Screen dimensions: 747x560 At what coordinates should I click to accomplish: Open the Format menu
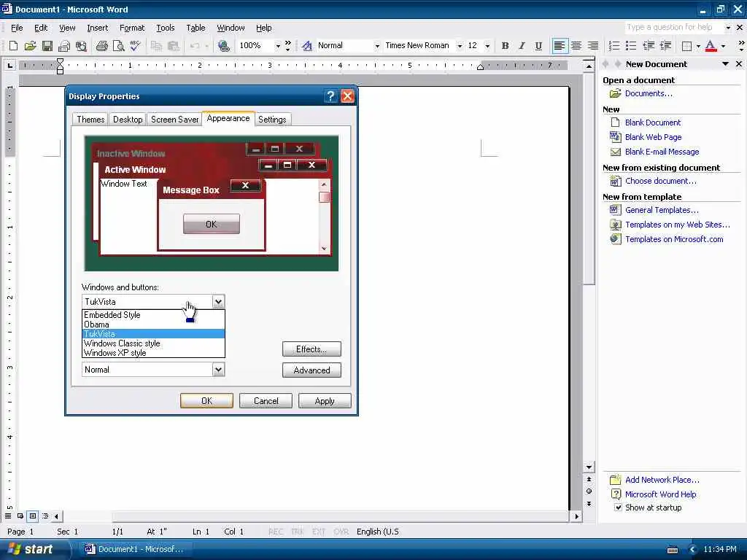click(132, 28)
